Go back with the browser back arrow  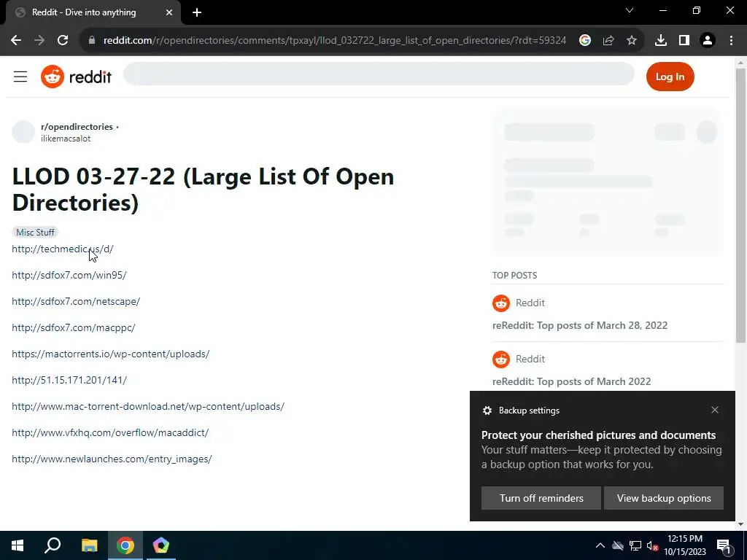pos(16,41)
